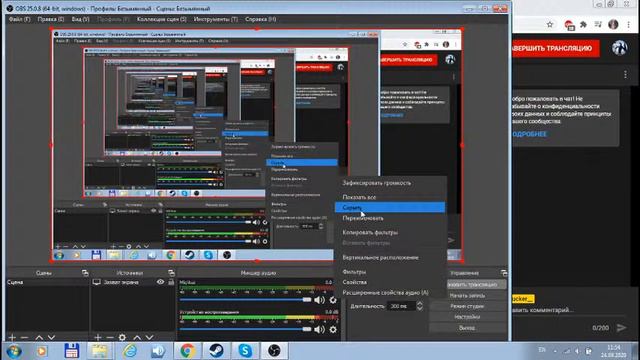The height and width of the screenshot is (360, 640).
Task: Decrease Длительность value with the down arrow
Action: 419,309
